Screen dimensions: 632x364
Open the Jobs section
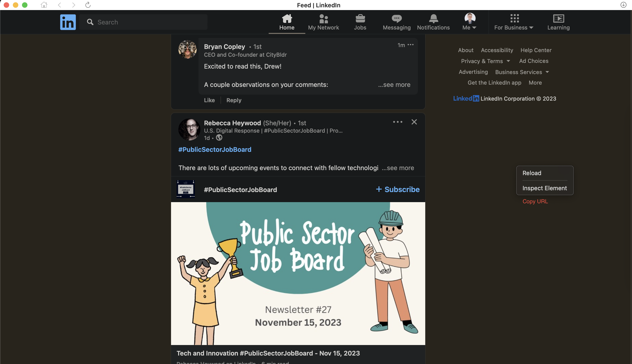tap(360, 22)
